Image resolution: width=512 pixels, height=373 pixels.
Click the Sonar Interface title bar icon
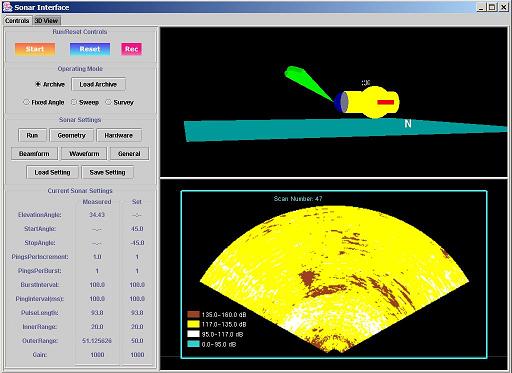7,7
